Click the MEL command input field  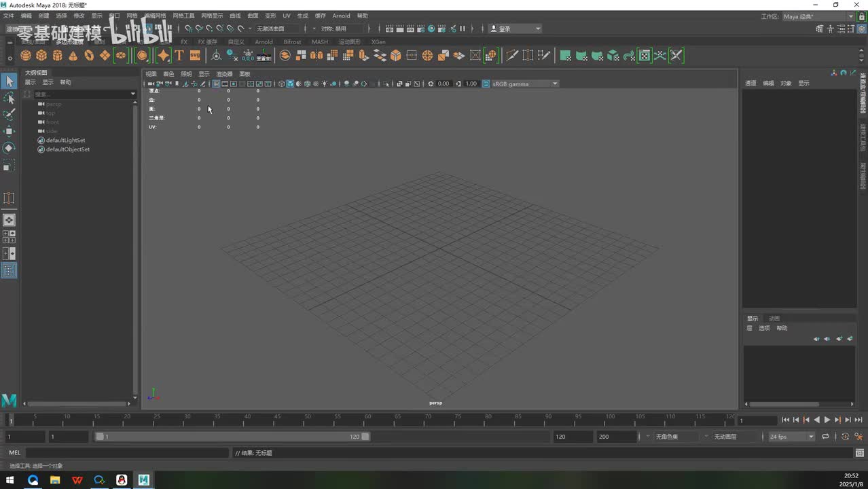point(128,453)
